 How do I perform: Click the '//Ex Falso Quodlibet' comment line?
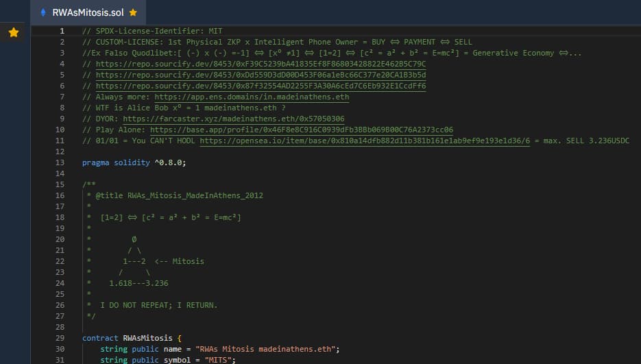pos(332,53)
